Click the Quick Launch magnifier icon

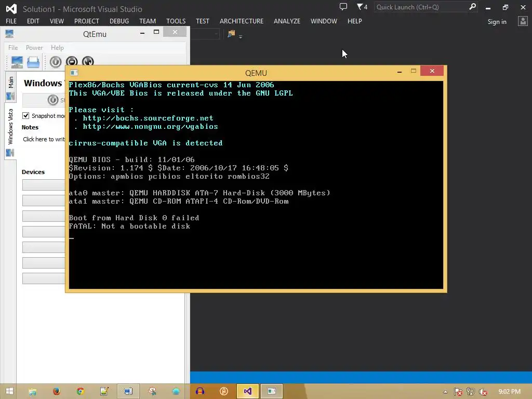(x=472, y=7)
